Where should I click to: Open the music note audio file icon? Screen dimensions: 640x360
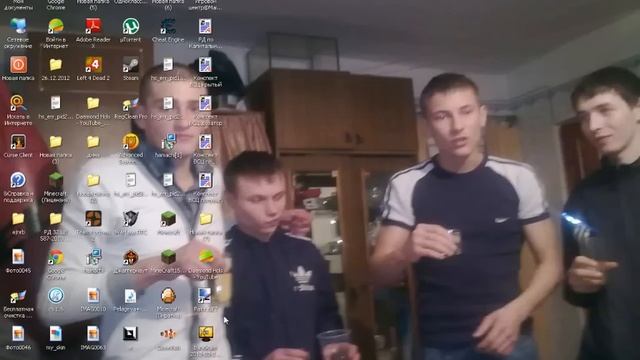(131, 296)
